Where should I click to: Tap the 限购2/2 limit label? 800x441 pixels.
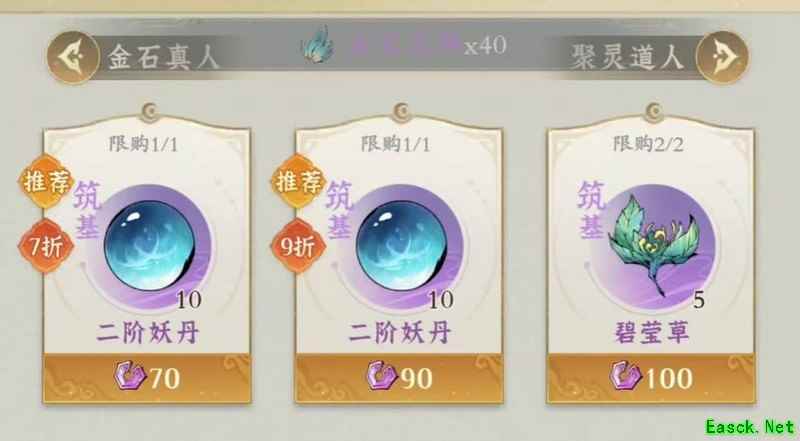click(648, 144)
